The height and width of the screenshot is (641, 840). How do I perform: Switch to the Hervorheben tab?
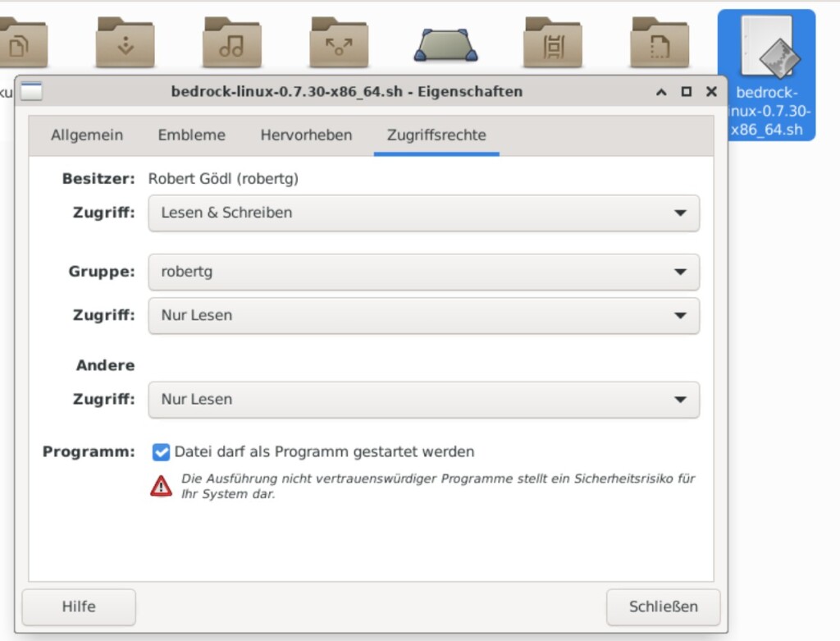[x=307, y=135]
